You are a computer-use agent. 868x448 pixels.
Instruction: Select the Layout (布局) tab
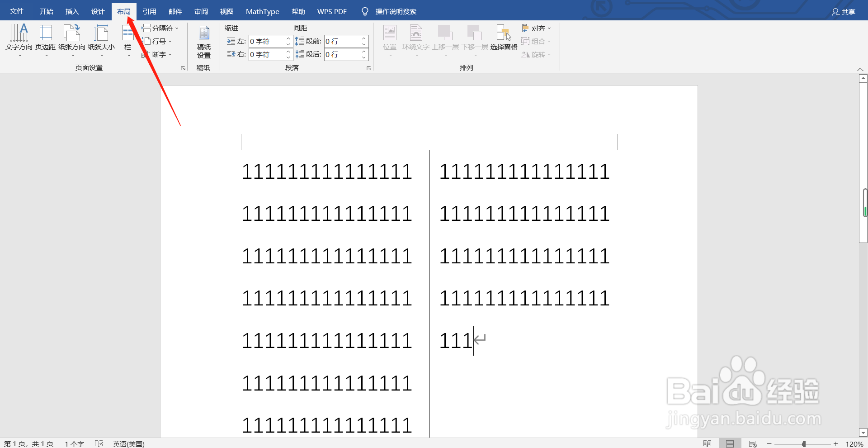point(124,11)
